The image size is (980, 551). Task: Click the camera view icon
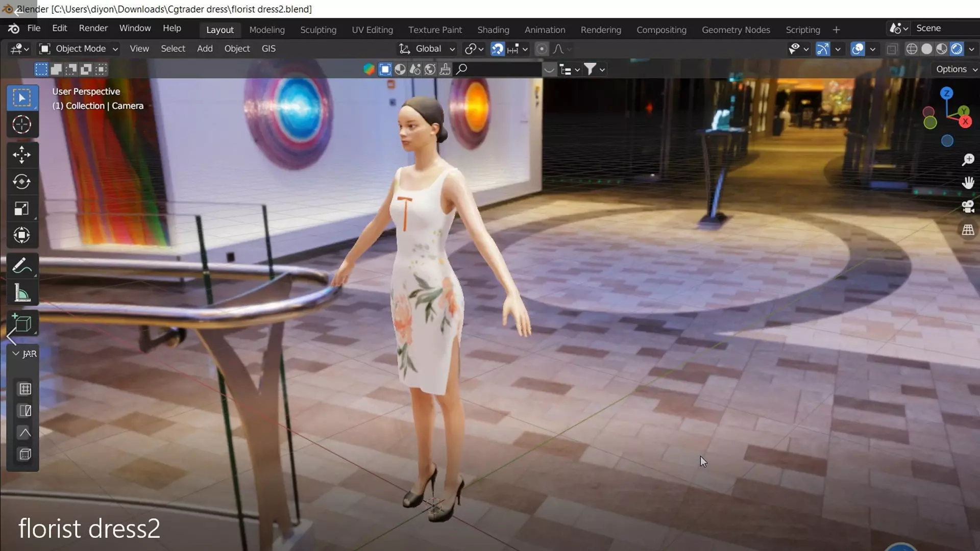tap(968, 207)
